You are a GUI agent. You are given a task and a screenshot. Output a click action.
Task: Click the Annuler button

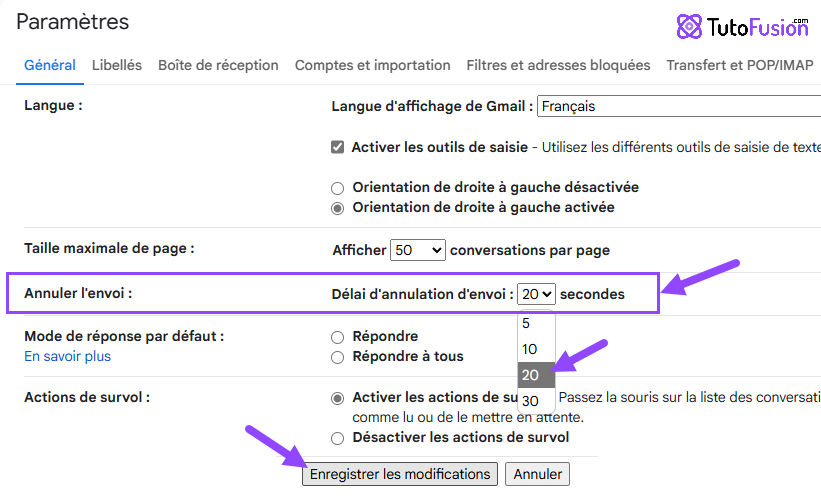coord(537,474)
